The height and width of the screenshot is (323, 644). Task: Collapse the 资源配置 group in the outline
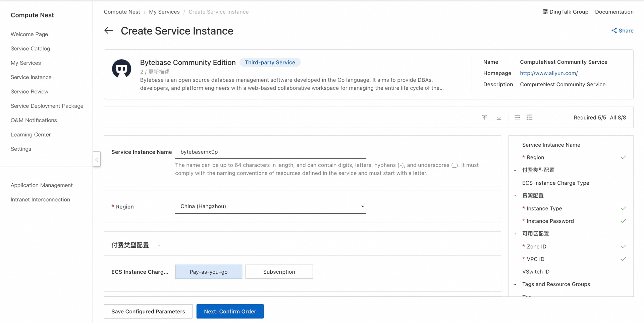515,196
